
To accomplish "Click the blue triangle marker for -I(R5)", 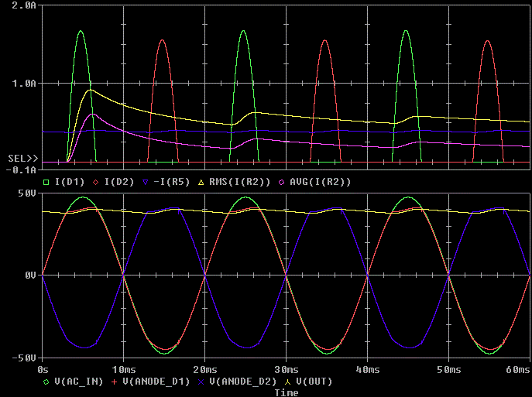I will [145, 182].
